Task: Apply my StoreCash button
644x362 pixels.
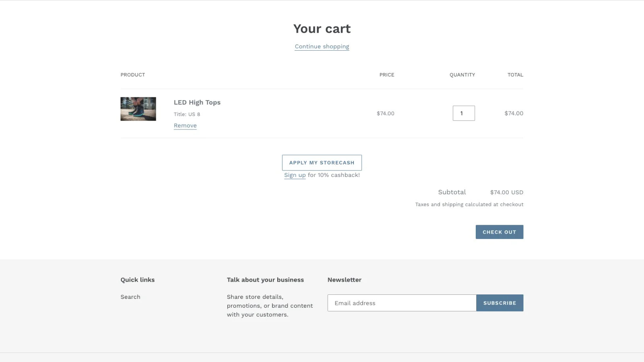Action: [x=322, y=163]
